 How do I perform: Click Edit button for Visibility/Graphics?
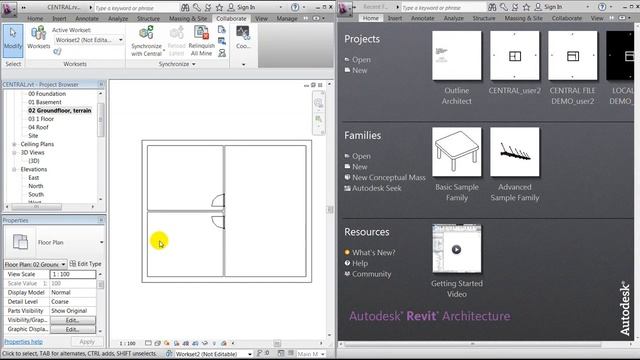(x=73, y=320)
